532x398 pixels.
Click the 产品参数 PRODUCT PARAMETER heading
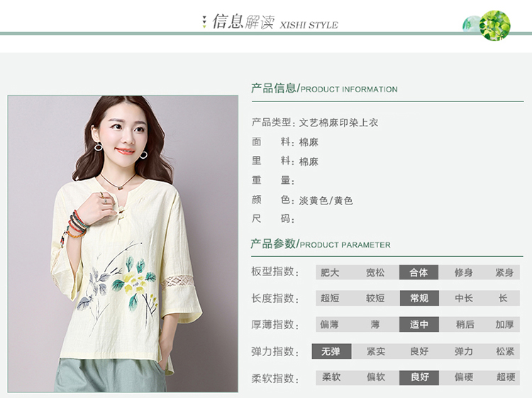[321, 244]
